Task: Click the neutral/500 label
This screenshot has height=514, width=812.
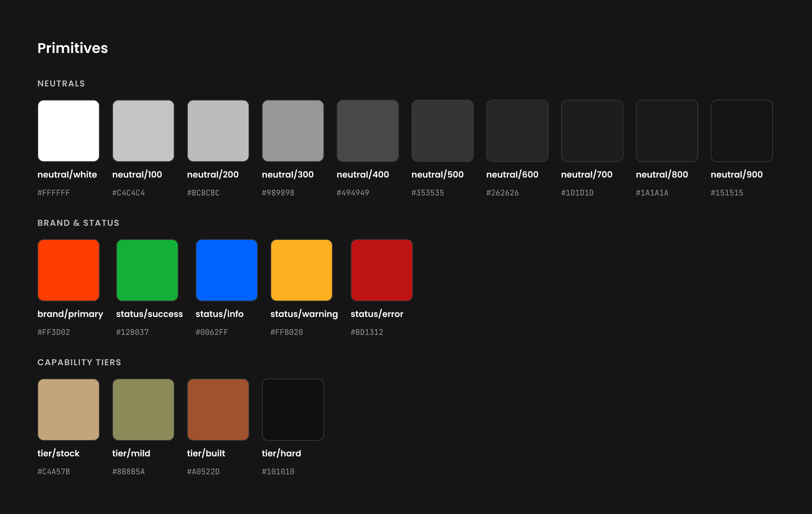Action: (x=438, y=174)
